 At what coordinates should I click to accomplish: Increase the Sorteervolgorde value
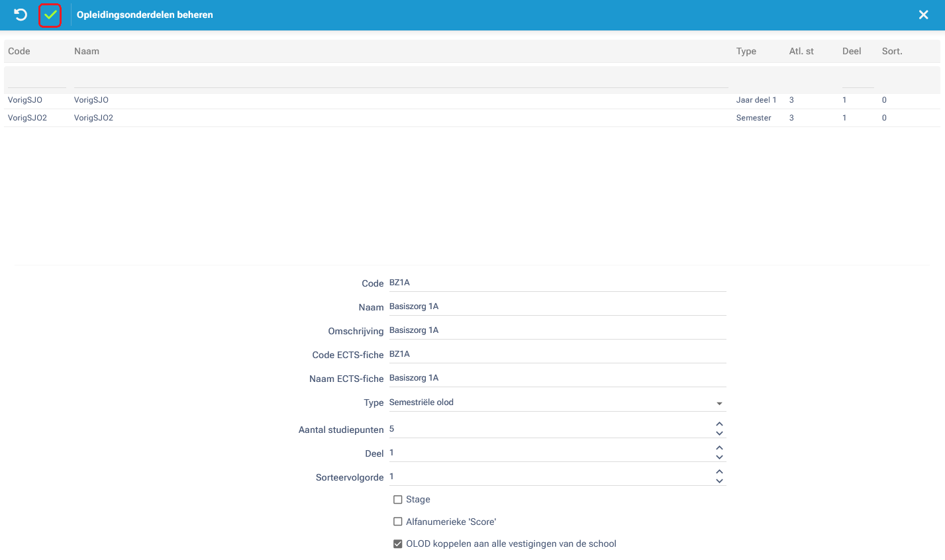[x=719, y=472]
